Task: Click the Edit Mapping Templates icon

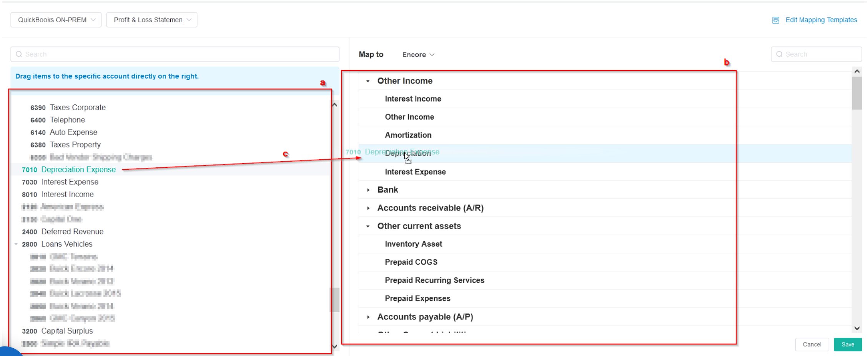Action: click(775, 20)
